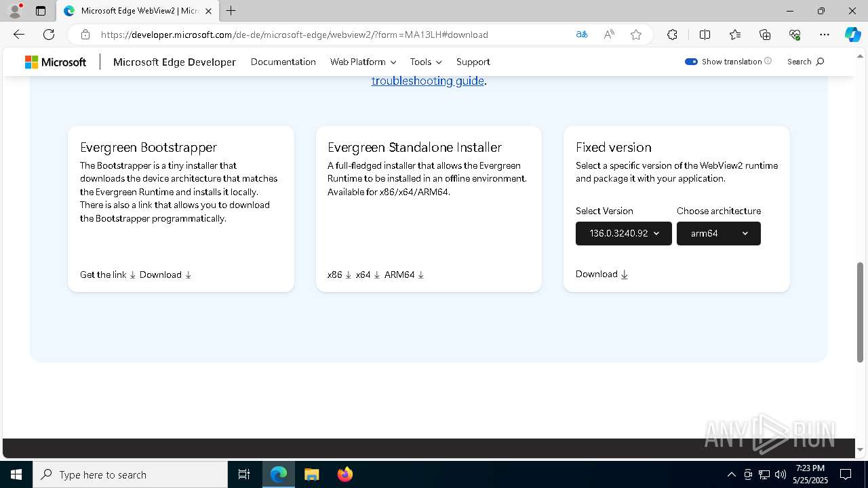Image resolution: width=868 pixels, height=488 pixels.
Task: Open the Select Version dropdown
Action: [624, 233]
